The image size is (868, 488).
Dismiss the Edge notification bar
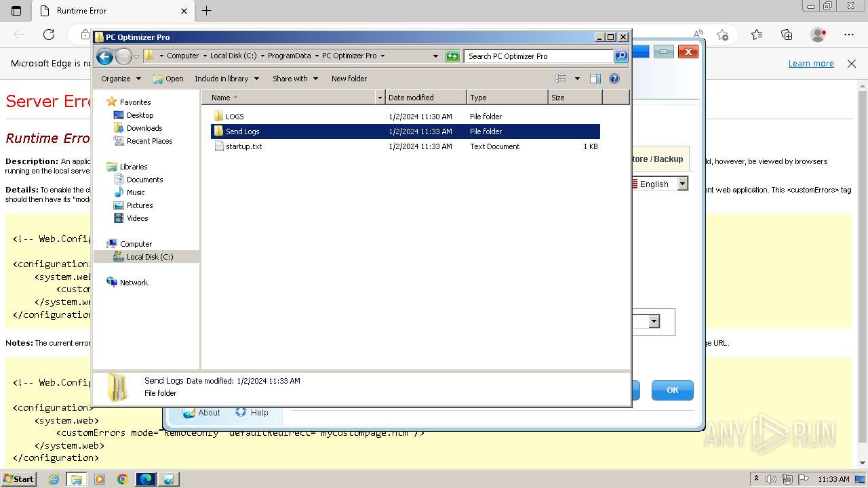point(852,64)
